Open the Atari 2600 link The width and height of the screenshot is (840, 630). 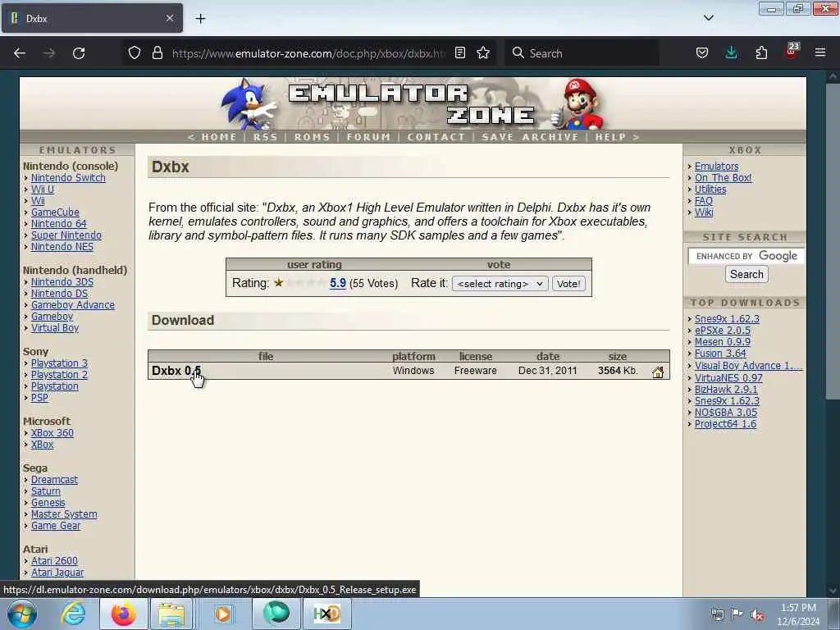[54, 561]
